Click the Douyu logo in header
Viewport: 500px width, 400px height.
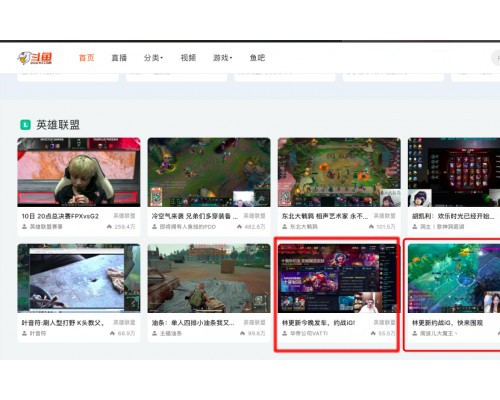(35, 58)
